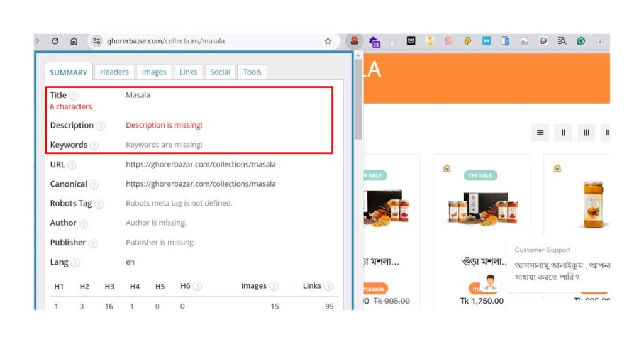Open the black envelope-style extension icon
Image resolution: width=644 pixels, height=337 pixels.
411,41
